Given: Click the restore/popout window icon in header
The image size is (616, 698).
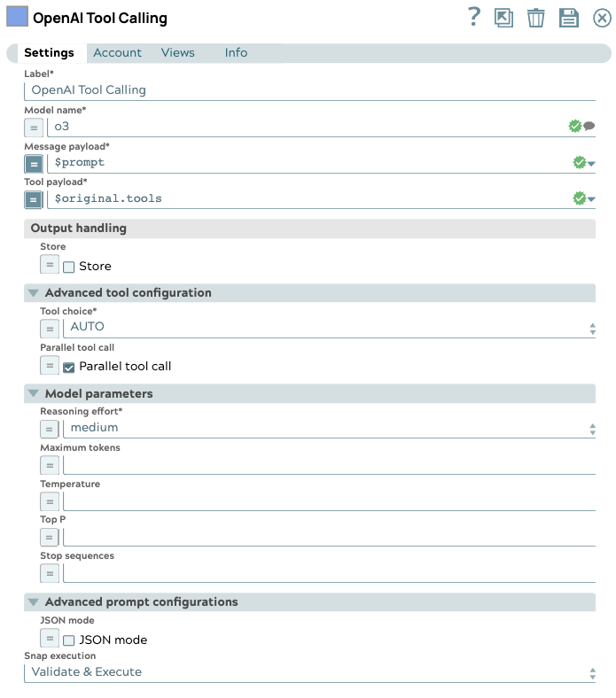Looking at the screenshot, I should 503,18.
